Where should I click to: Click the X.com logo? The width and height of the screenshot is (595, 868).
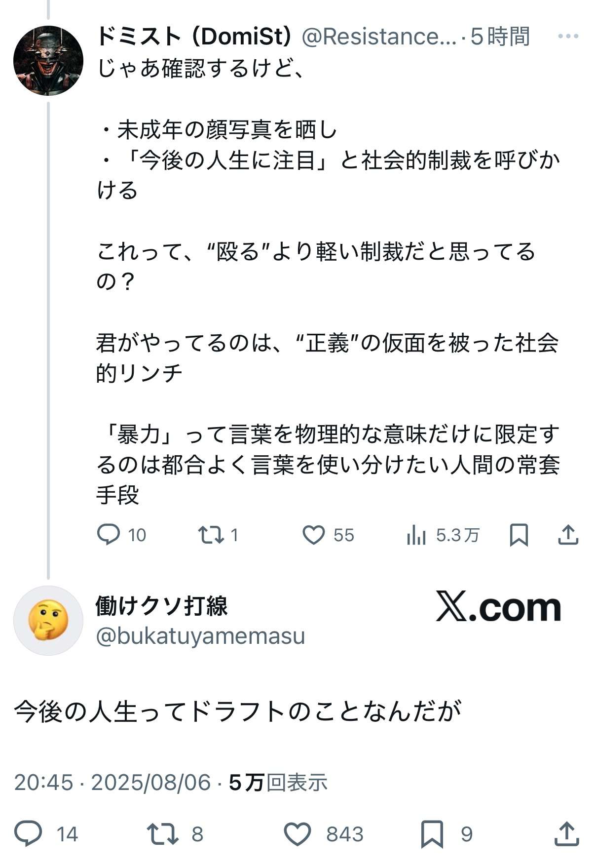(x=498, y=607)
